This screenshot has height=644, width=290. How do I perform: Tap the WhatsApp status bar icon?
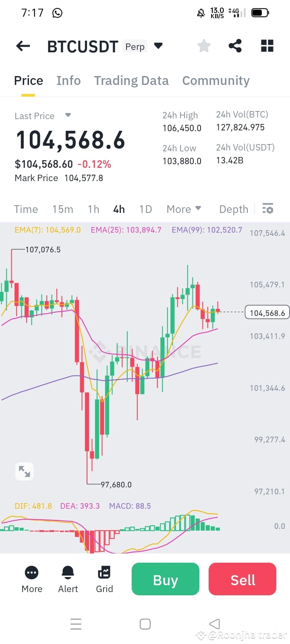(57, 12)
